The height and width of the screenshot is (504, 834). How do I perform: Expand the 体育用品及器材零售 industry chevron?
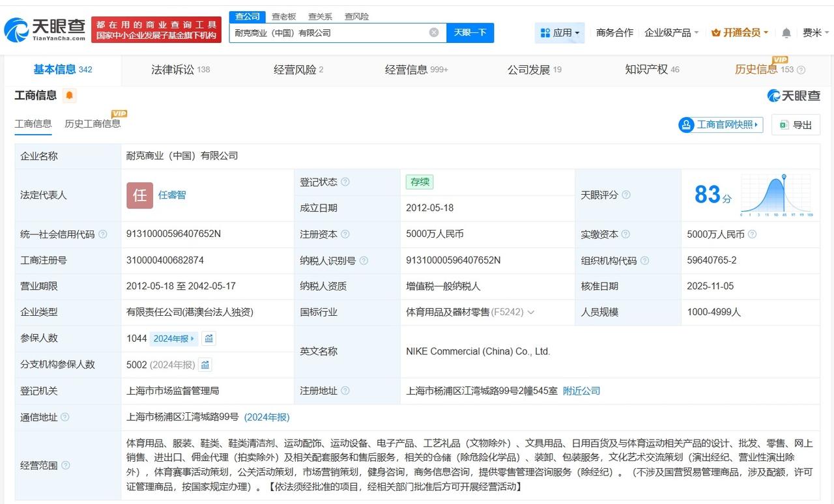tap(531, 313)
